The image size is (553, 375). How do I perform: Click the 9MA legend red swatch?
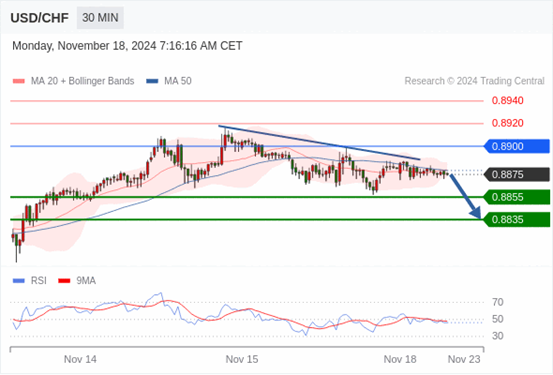coord(64,281)
